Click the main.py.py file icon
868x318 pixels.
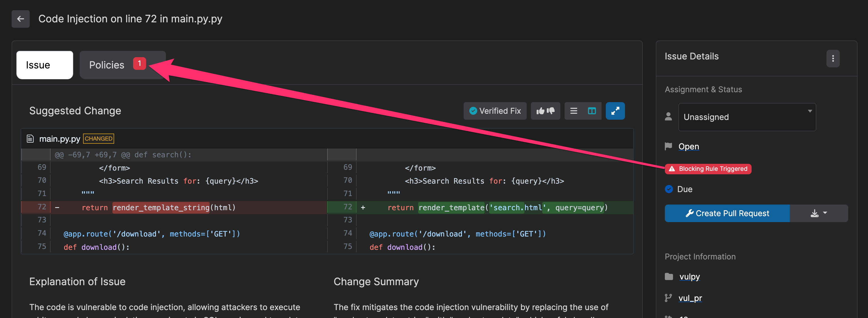point(30,139)
